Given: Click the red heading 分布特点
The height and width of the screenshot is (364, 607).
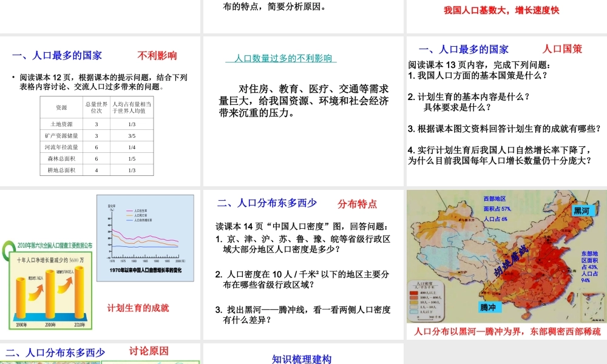Looking at the screenshot, I should point(357,204).
